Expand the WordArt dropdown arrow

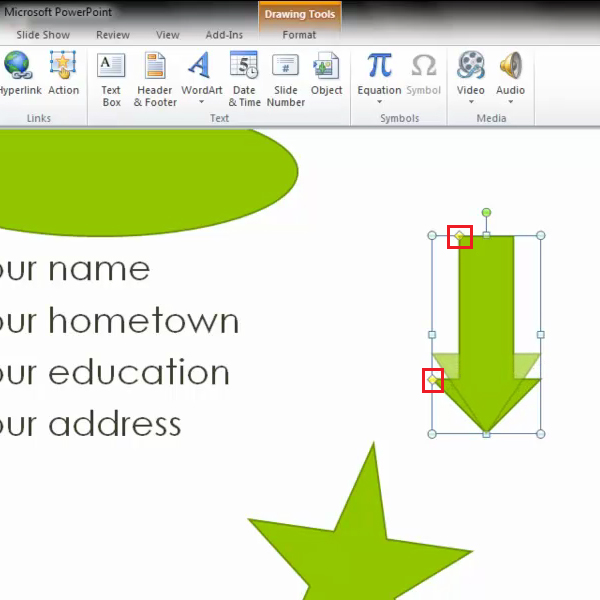(x=201, y=102)
